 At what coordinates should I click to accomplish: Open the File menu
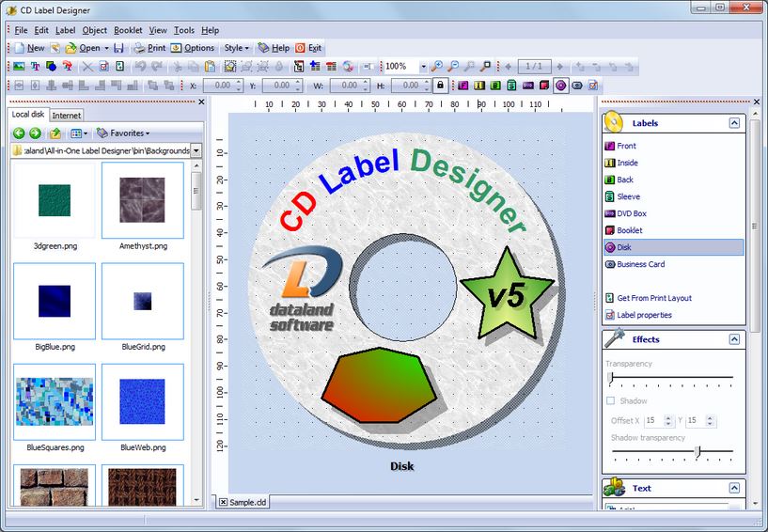click(21, 30)
